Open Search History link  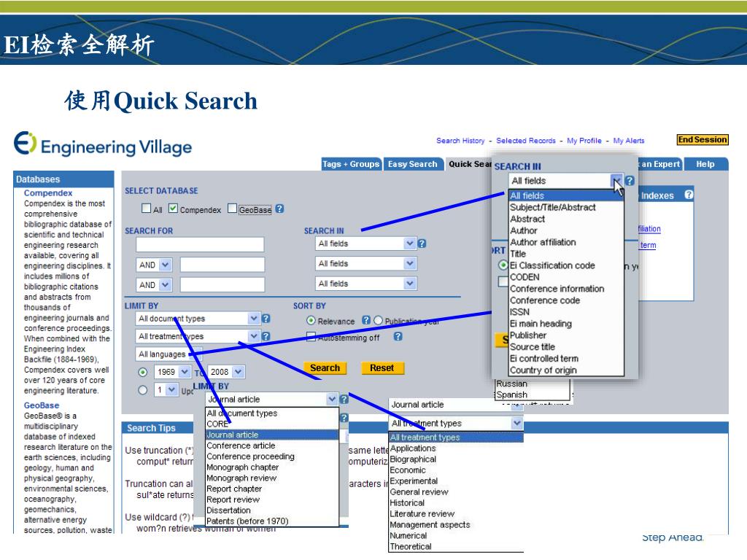(x=460, y=141)
